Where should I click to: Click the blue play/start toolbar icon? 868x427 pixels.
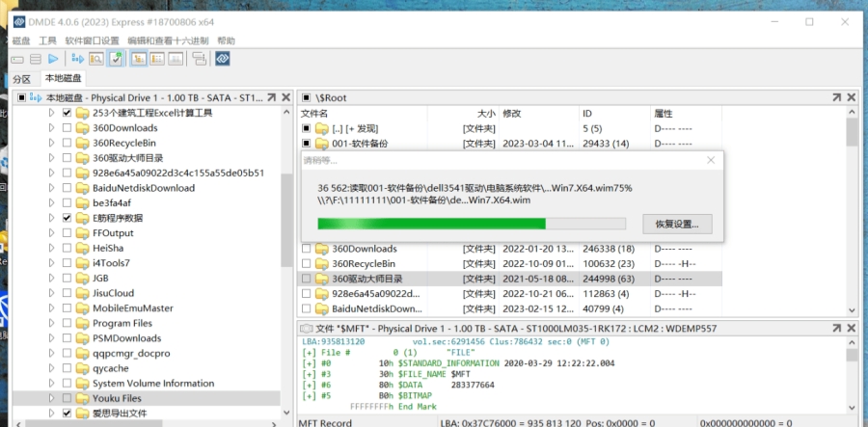point(53,59)
